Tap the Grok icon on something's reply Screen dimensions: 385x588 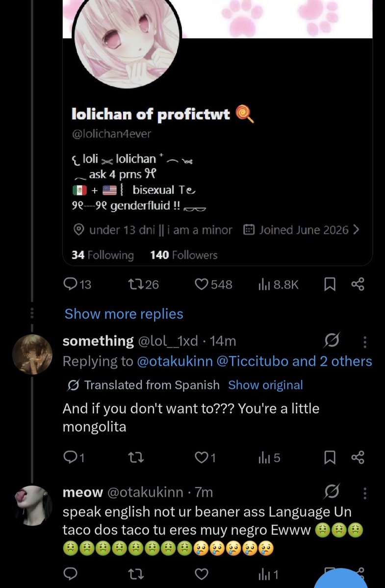[x=332, y=342]
